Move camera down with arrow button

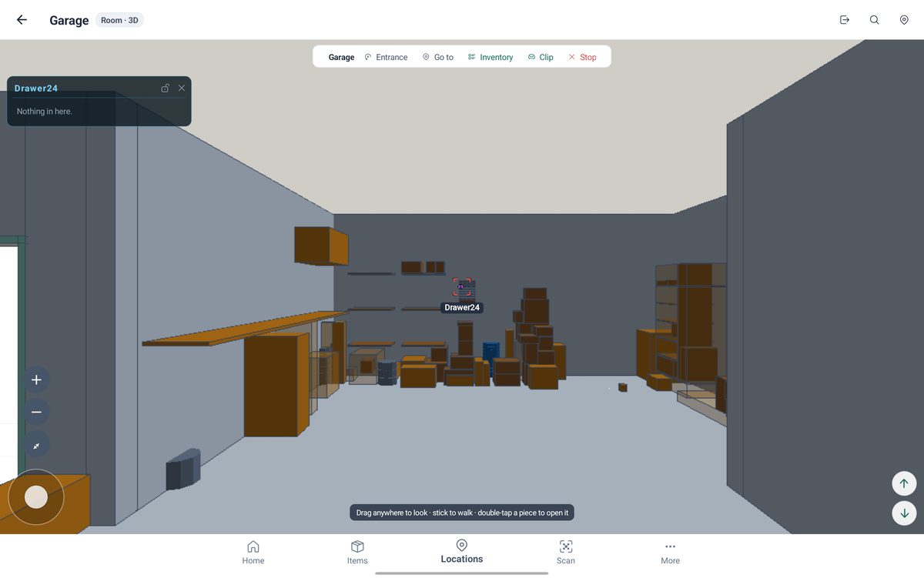point(904,513)
